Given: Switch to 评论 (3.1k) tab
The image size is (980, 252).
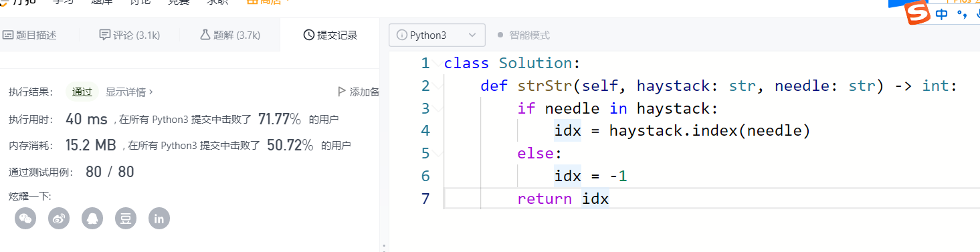Looking at the screenshot, I should [130, 35].
